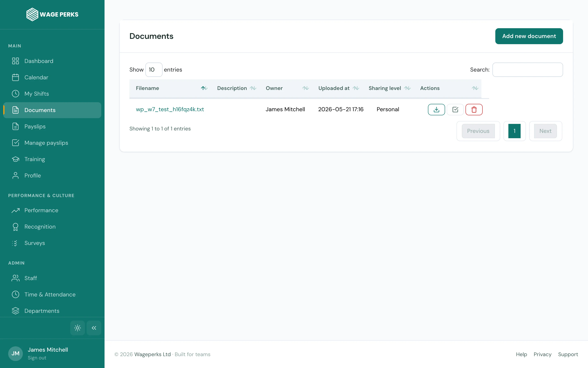
Task: Go to the Calendar page
Action: coord(52,77)
